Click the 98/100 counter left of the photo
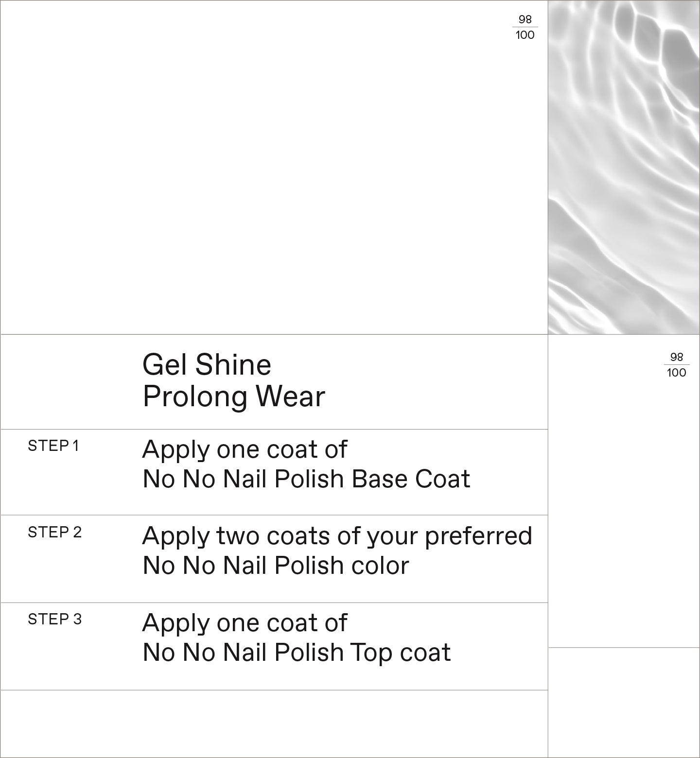This screenshot has width=700, height=758. (x=525, y=27)
